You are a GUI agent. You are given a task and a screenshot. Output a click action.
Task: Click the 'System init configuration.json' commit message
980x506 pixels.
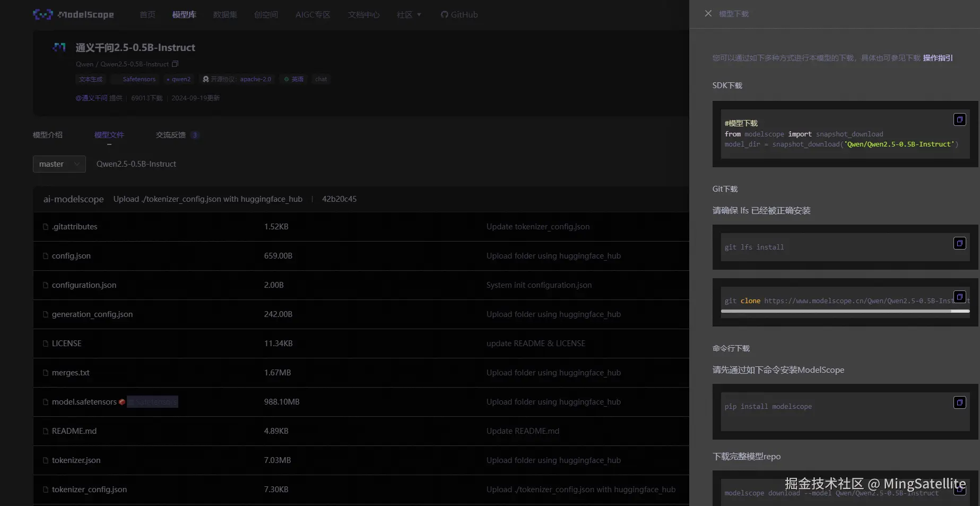coord(539,285)
